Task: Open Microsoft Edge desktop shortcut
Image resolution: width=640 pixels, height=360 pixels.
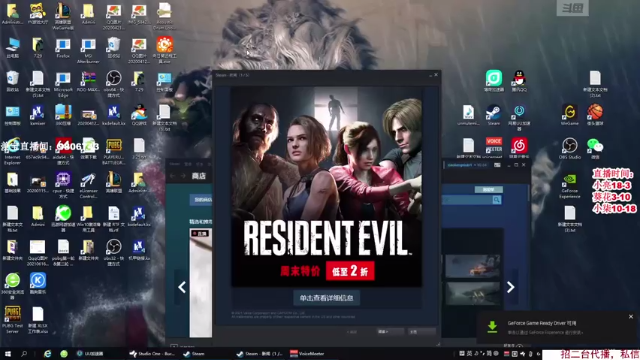Action: coord(63,84)
